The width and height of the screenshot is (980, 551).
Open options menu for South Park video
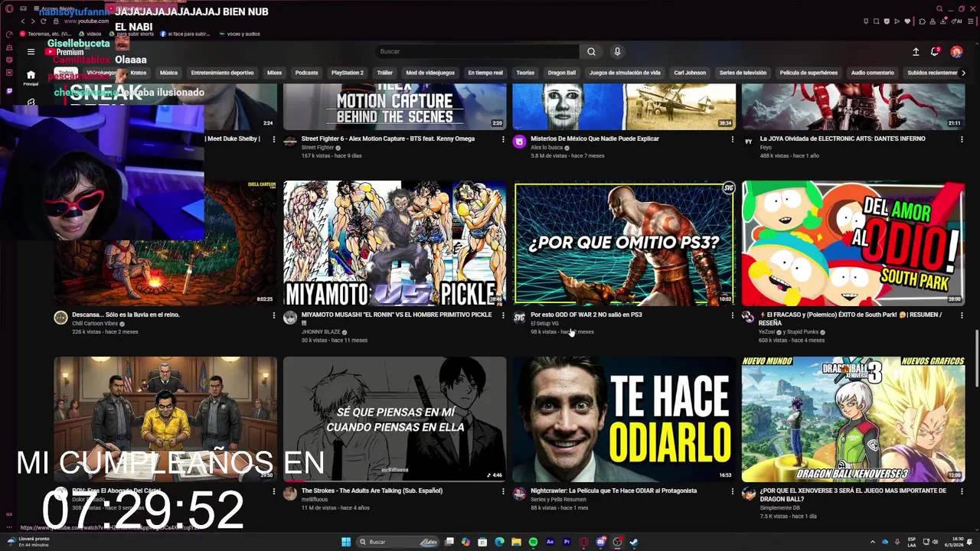(x=962, y=315)
